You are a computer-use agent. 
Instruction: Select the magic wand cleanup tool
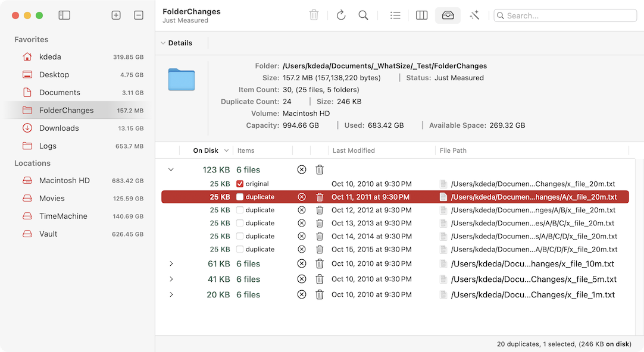point(474,15)
